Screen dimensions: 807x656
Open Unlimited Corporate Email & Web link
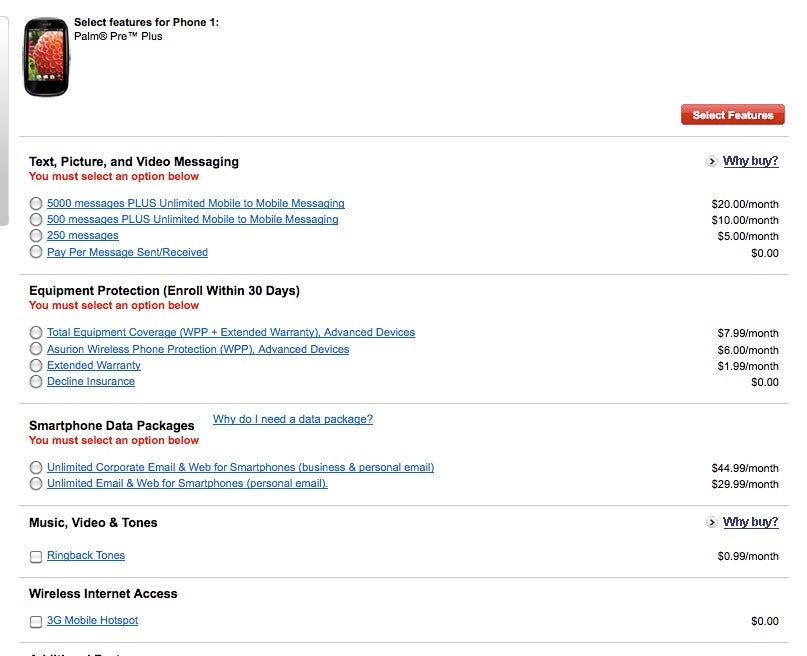[240, 467]
